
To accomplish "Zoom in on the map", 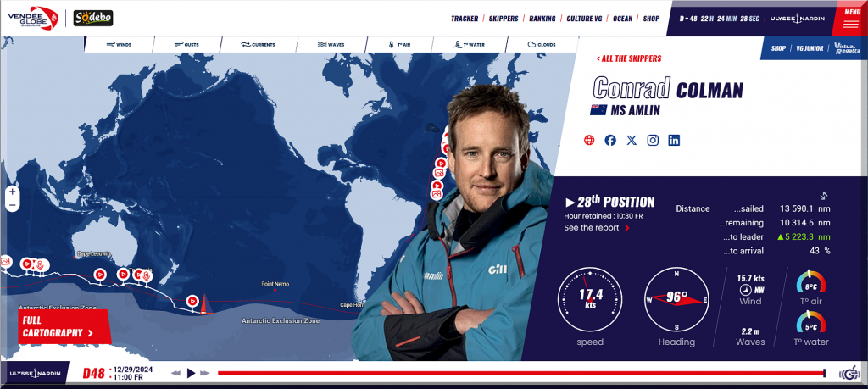I will click(x=13, y=192).
